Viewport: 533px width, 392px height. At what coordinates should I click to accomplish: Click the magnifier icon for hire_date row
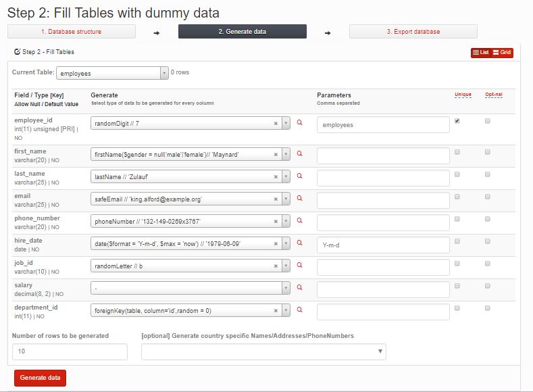click(x=299, y=243)
